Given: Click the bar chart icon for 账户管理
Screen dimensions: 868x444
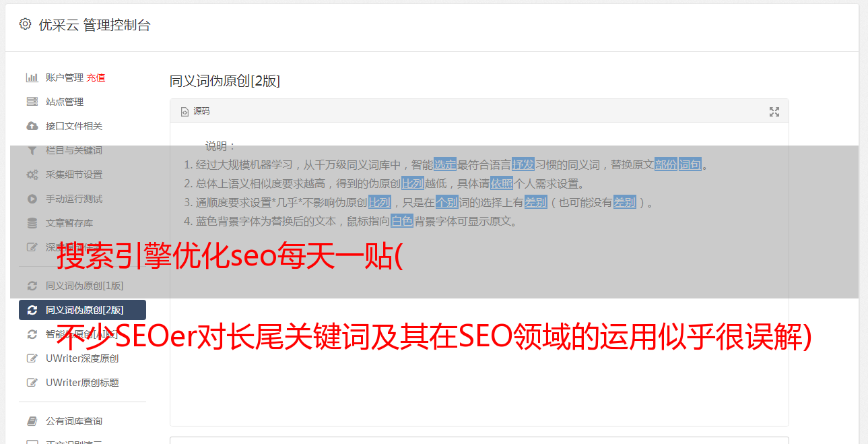Looking at the screenshot, I should [32, 77].
